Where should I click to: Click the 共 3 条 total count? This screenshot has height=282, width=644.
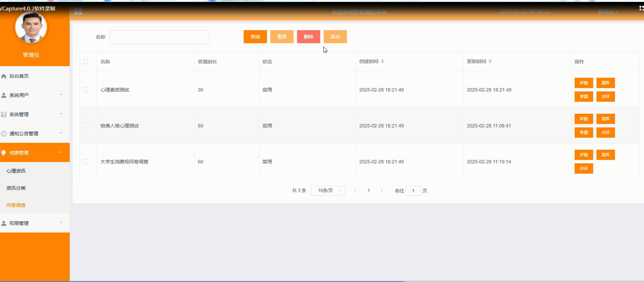(x=299, y=191)
